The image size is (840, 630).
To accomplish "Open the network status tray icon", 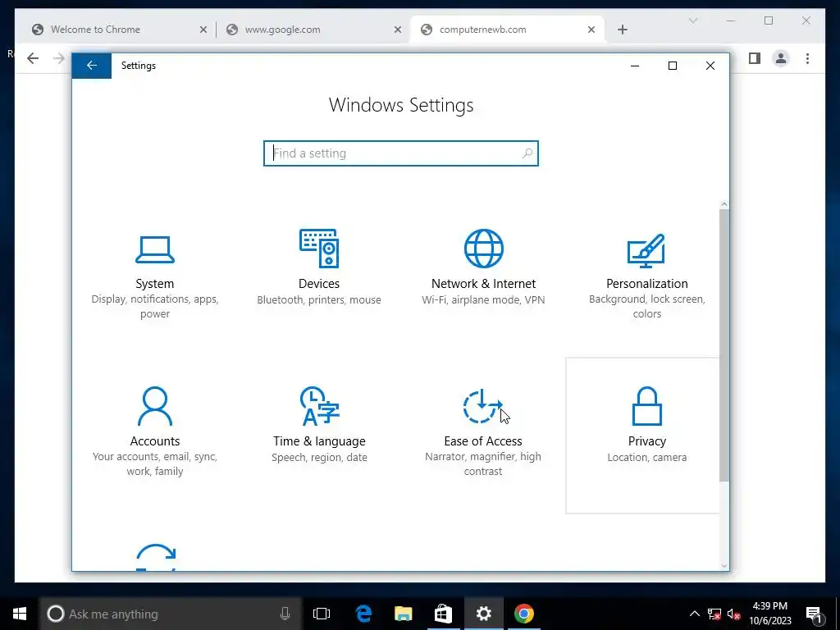I will 714,614.
